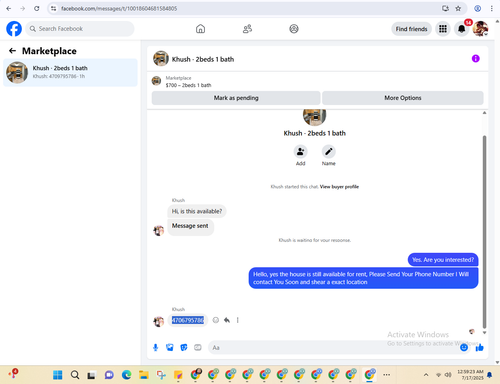Open the Chrome profile icon

pos(478,8)
